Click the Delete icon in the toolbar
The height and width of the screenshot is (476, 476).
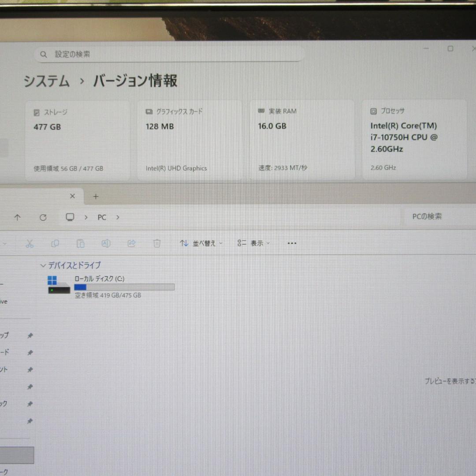pyautogui.click(x=157, y=243)
